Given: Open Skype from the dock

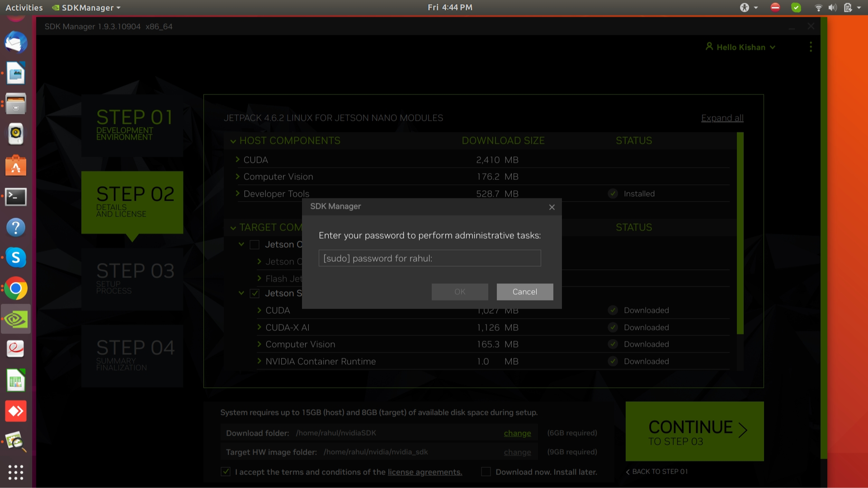Looking at the screenshot, I should click(16, 258).
